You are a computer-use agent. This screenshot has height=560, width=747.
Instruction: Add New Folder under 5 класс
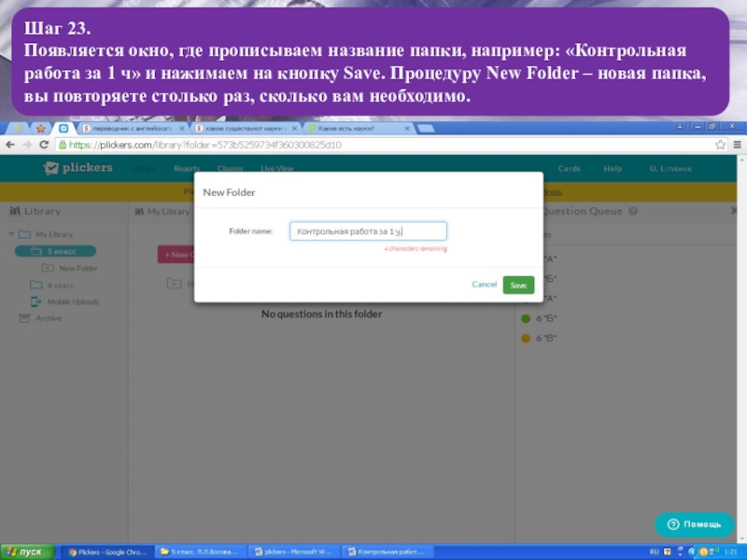[69, 268]
